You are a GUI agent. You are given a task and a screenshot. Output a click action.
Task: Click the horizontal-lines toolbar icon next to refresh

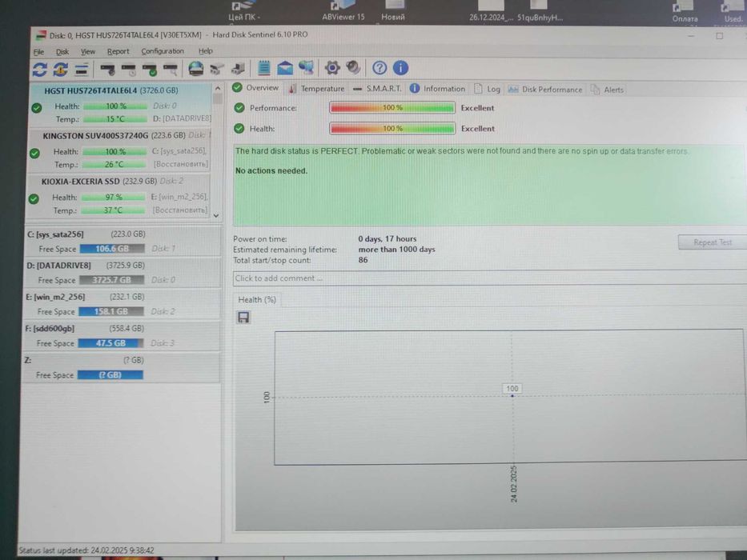tap(82, 70)
